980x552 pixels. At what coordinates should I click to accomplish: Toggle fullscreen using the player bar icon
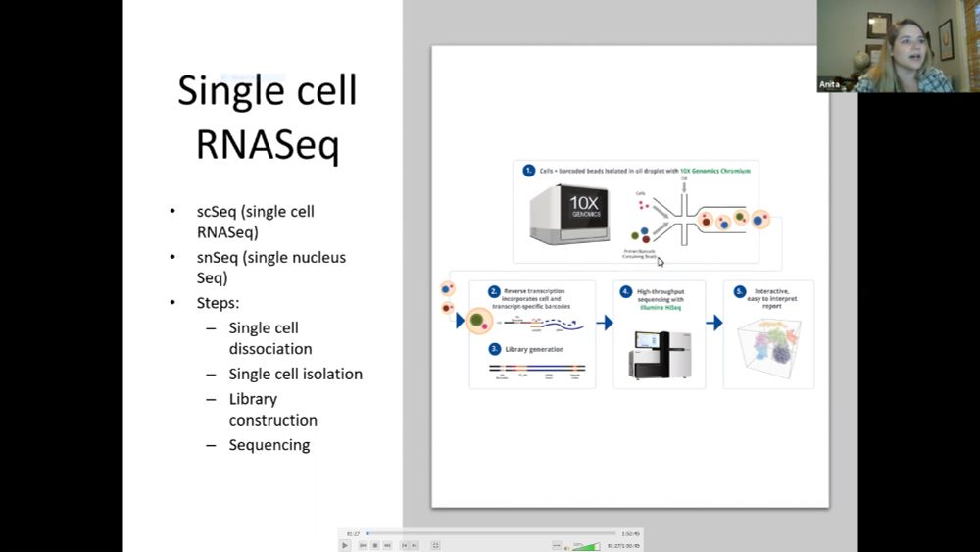pos(436,545)
